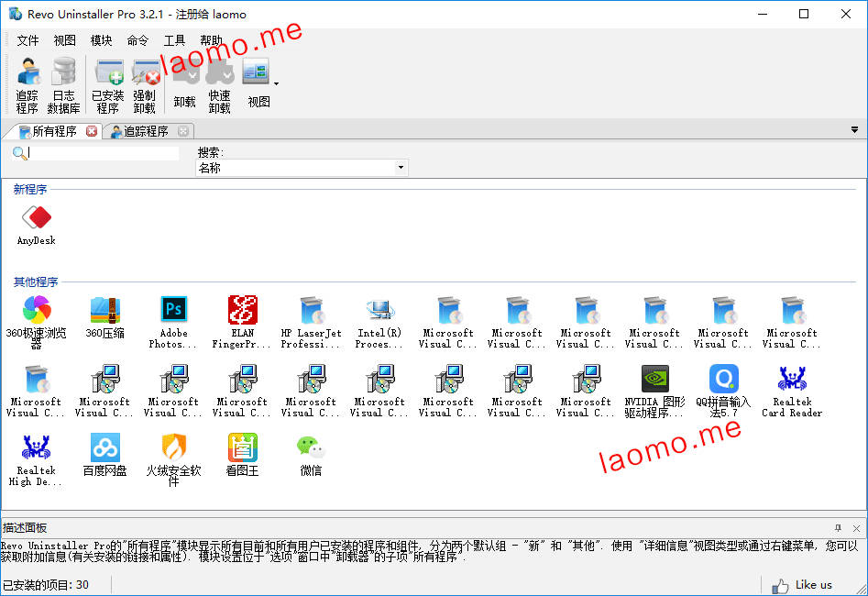This screenshot has width=868, height=596.
Task: Expand the toolbar 视图 dropdown arrow
Action: [x=276, y=84]
